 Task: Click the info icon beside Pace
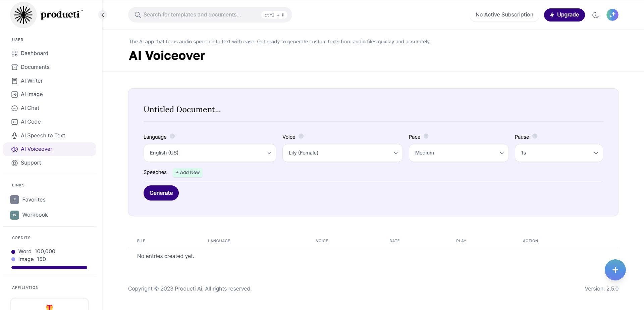(426, 136)
